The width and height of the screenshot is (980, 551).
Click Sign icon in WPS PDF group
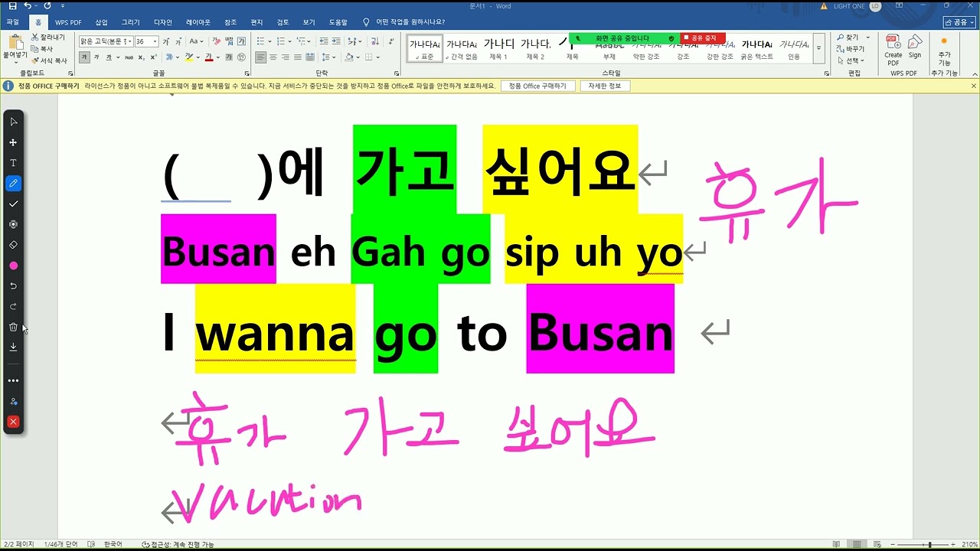(915, 47)
